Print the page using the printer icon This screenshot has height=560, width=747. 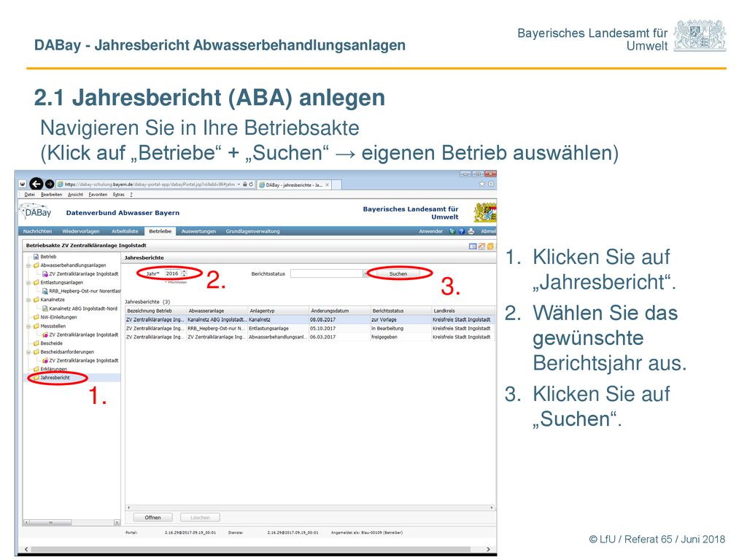pos(471,231)
